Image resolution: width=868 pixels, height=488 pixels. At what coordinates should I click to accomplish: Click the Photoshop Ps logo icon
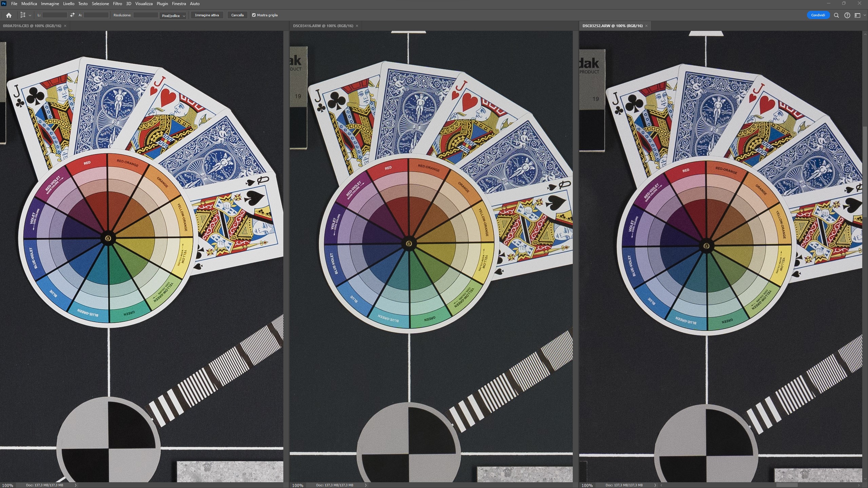(4, 4)
